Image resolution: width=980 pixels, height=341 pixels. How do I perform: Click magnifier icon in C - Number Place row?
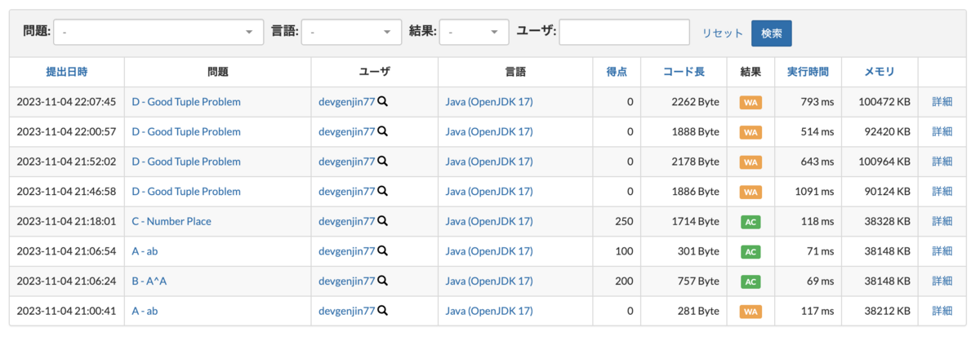tap(382, 221)
